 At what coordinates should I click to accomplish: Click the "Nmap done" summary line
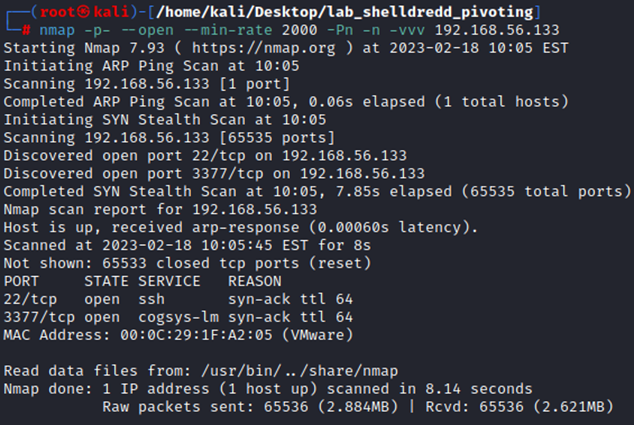pyautogui.click(x=268, y=389)
